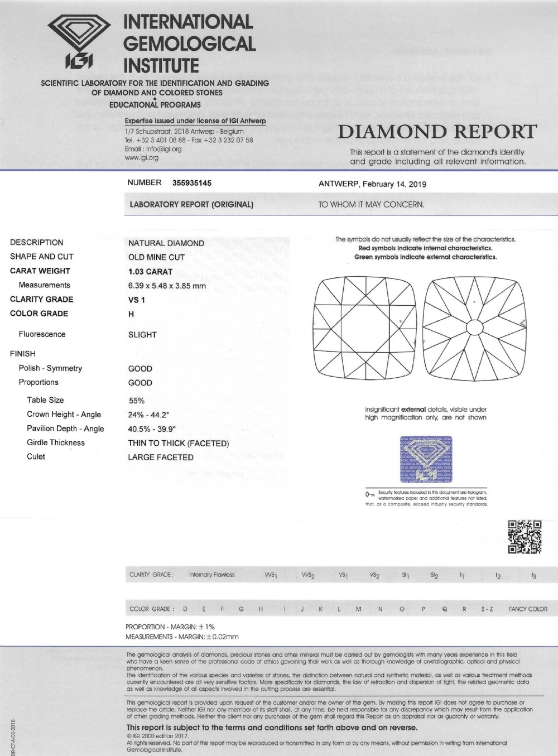The width and height of the screenshot is (558, 756).
Task: Click the QR code
Action: (525, 537)
